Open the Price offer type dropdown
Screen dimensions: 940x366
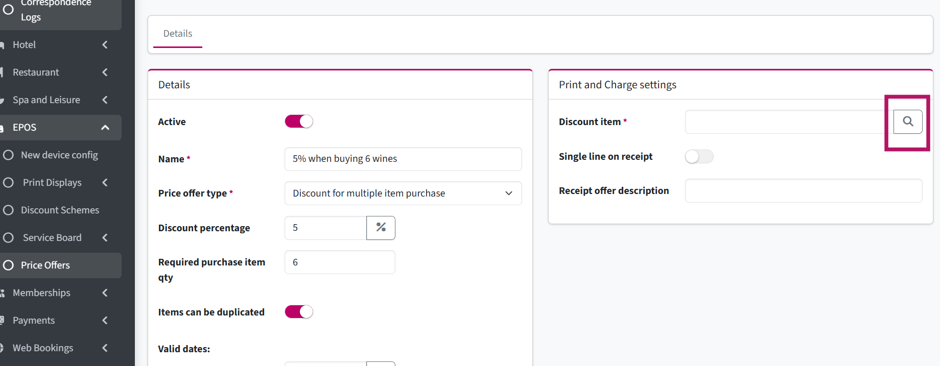[403, 193]
